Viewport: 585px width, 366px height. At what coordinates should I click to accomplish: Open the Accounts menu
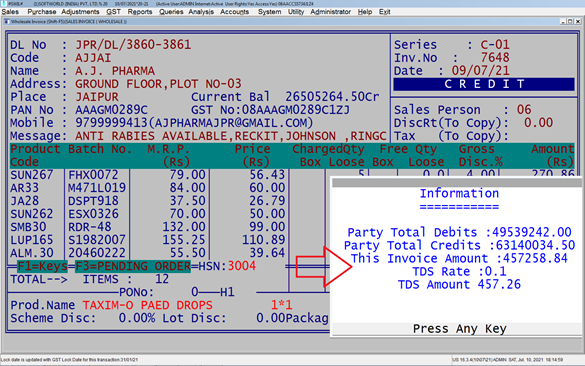pyautogui.click(x=234, y=12)
